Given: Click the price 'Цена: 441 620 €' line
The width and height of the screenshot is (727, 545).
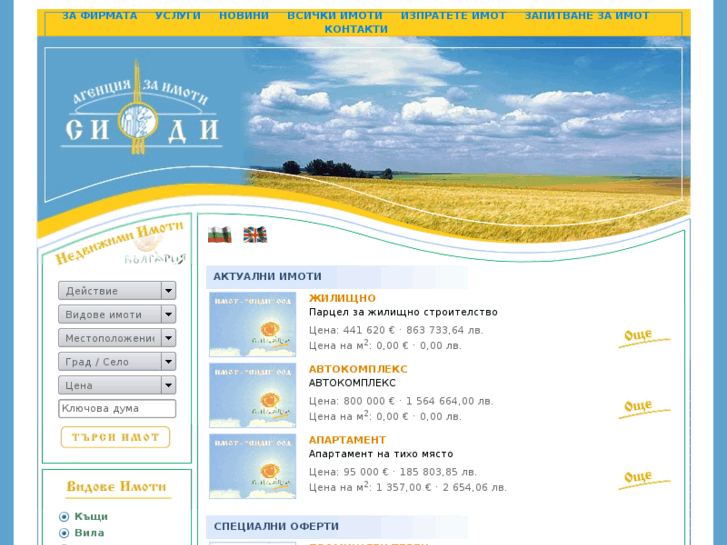Looking at the screenshot, I should pyautogui.click(x=396, y=330).
